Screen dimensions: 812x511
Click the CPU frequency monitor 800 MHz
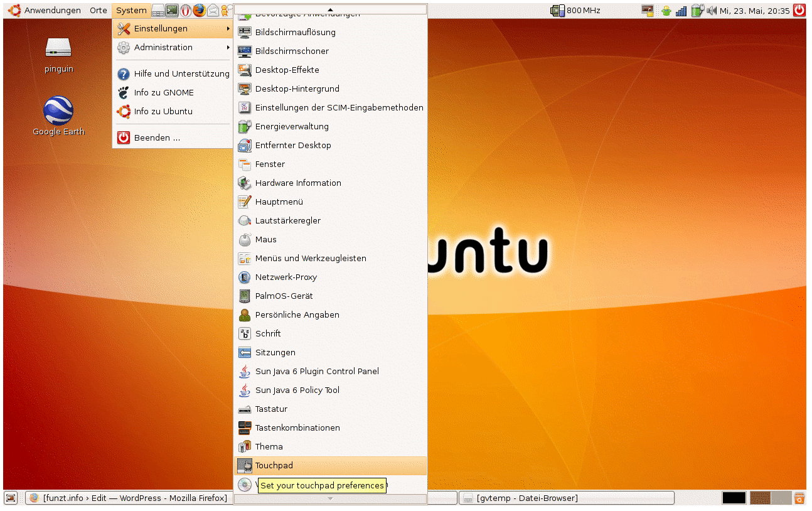[x=575, y=10]
